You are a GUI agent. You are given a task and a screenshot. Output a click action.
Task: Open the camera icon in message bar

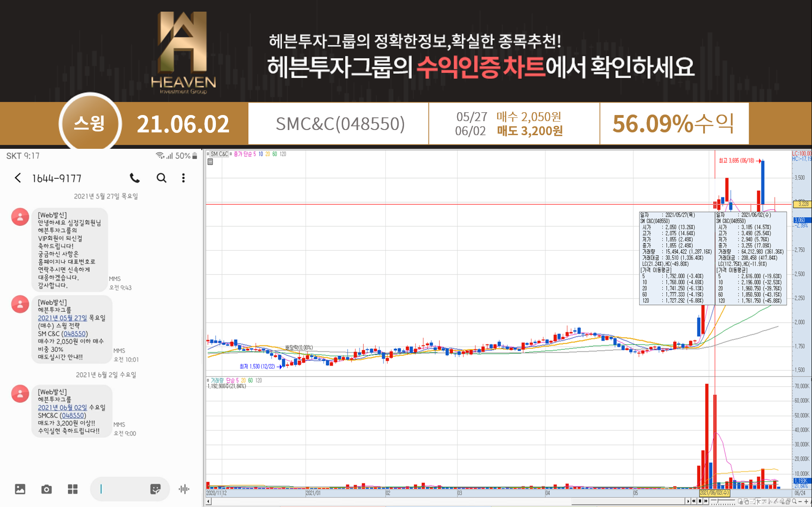pyautogui.click(x=46, y=489)
